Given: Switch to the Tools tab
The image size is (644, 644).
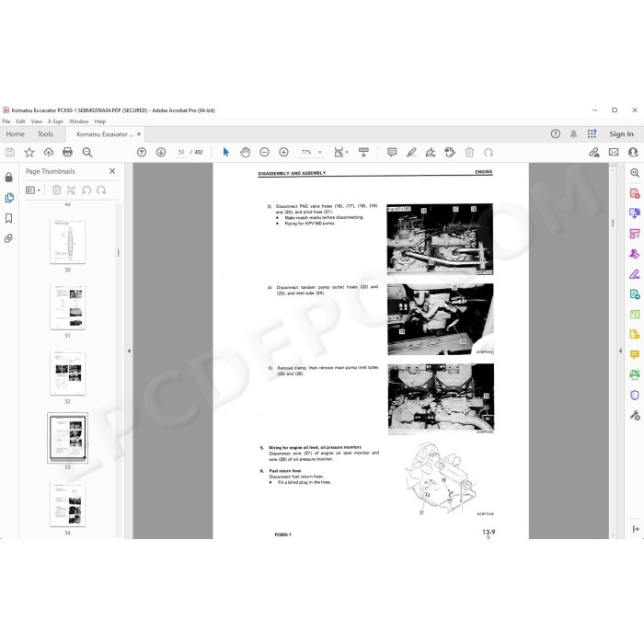Looking at the screenshot, I should 45,134.
